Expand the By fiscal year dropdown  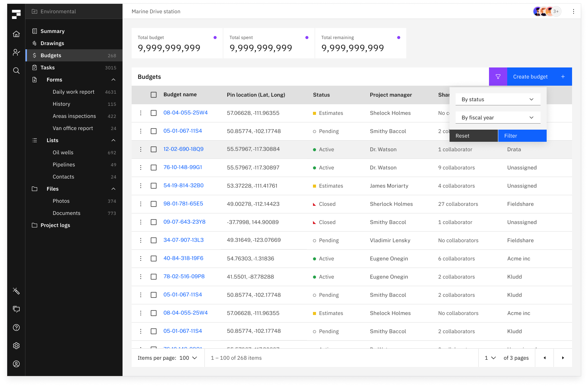498,118
